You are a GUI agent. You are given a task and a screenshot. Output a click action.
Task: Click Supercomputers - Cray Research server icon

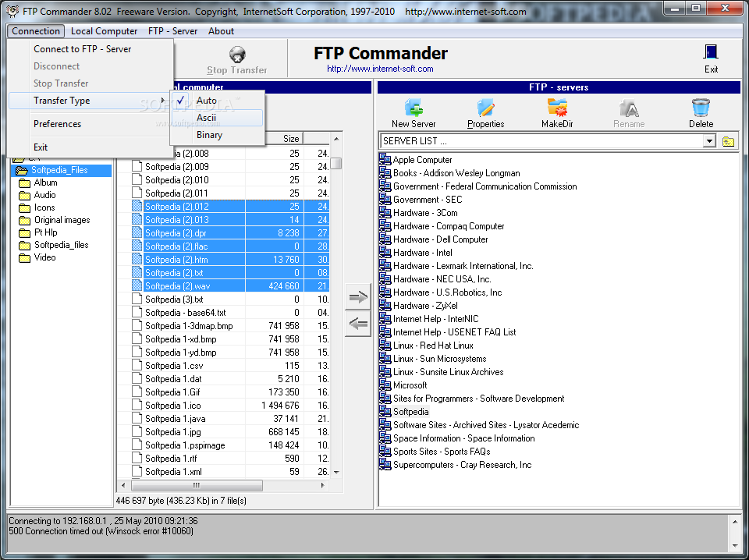(x=385, y=465)
